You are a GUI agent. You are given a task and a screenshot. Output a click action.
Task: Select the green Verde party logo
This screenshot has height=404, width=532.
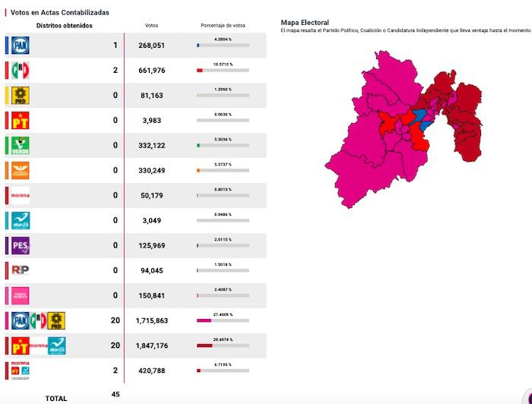click(x=21, y=145)
